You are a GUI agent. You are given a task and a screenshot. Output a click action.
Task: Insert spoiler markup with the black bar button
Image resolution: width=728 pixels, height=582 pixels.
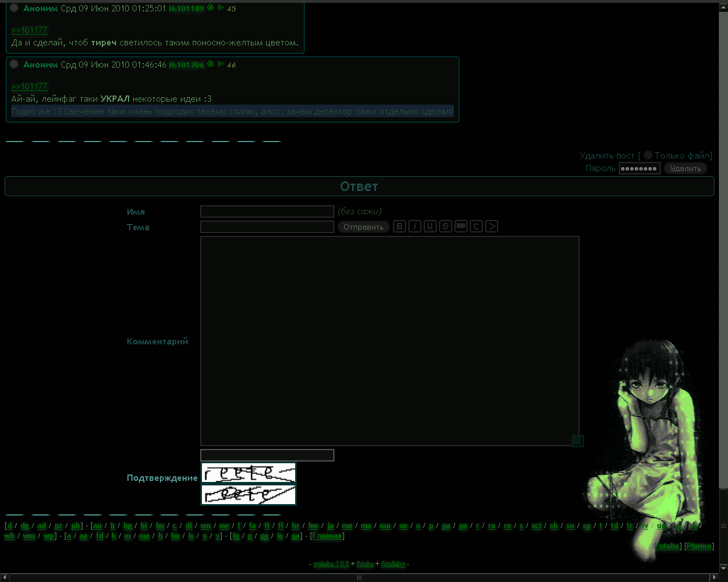(x=461, y=226)
